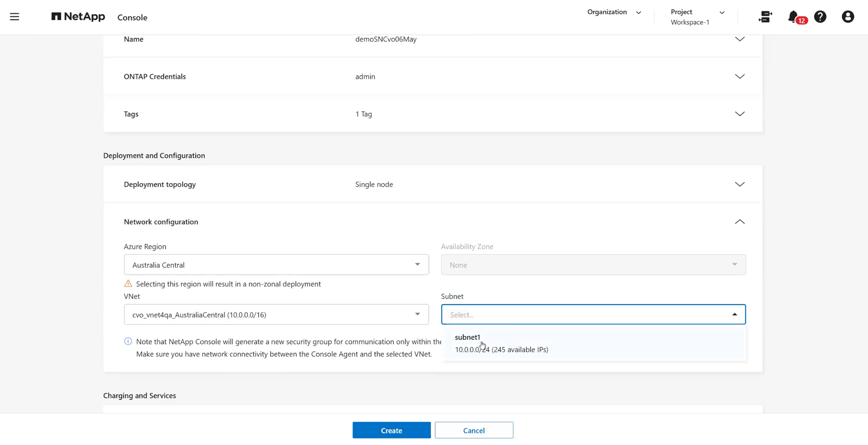Select subnet1 from the Subnet list
The width and height of the screenshot is (868, 445).
point(593,343)
